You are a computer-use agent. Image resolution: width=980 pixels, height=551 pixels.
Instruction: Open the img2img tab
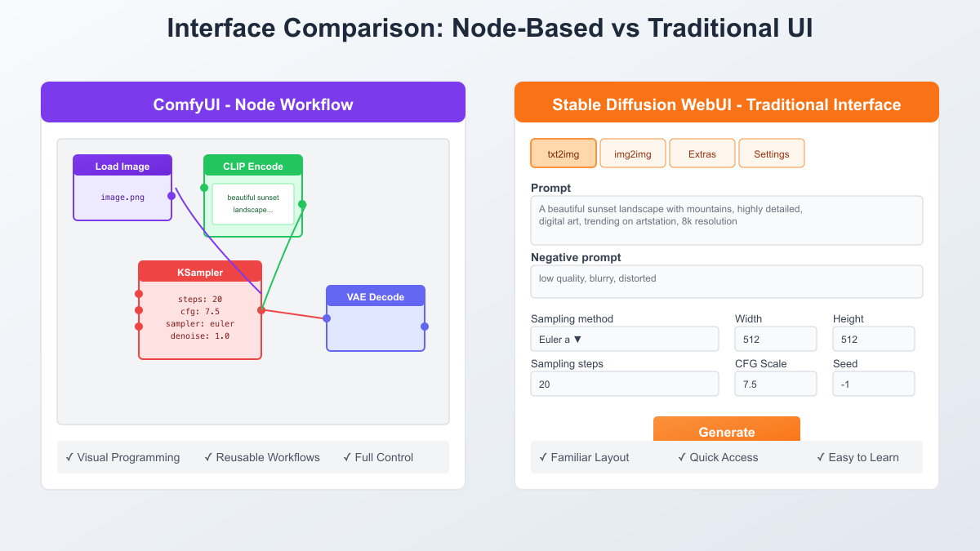tap(633, 153)
